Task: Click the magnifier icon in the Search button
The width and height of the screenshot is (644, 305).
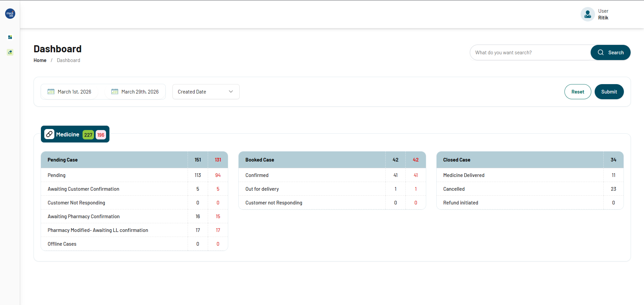Action: click(x=601, y=53)
